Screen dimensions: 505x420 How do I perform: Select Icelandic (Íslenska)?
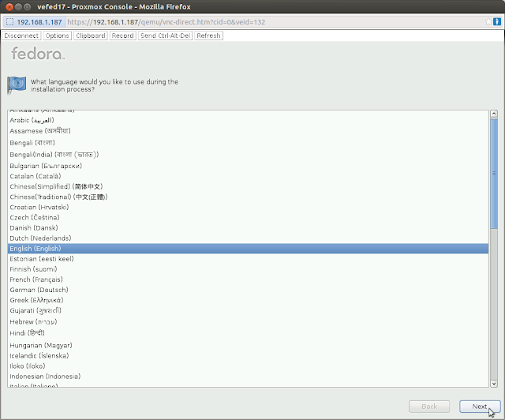(x=248, y=355)
